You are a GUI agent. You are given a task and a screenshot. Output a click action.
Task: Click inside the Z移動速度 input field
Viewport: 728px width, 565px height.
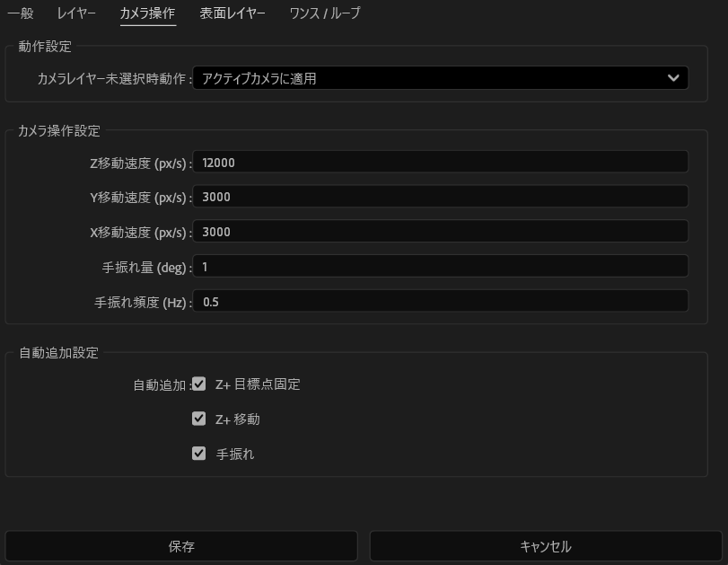click(440, 162)
